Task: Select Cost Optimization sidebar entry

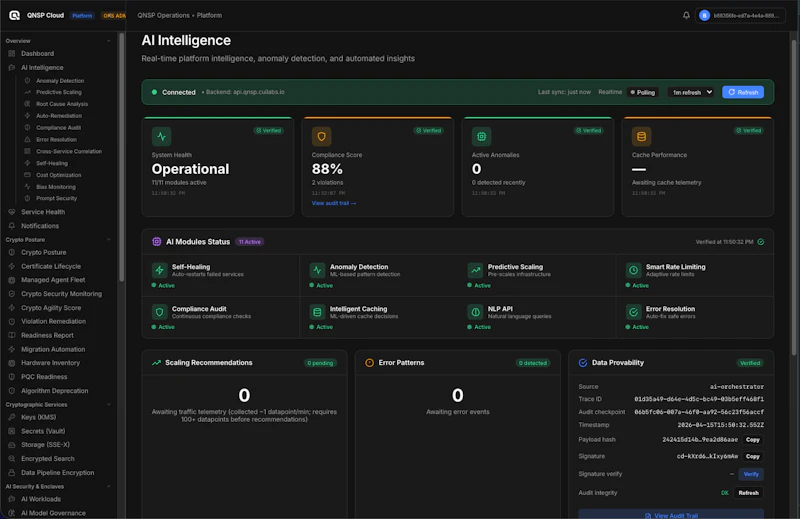Action: [x=58, y=175]
